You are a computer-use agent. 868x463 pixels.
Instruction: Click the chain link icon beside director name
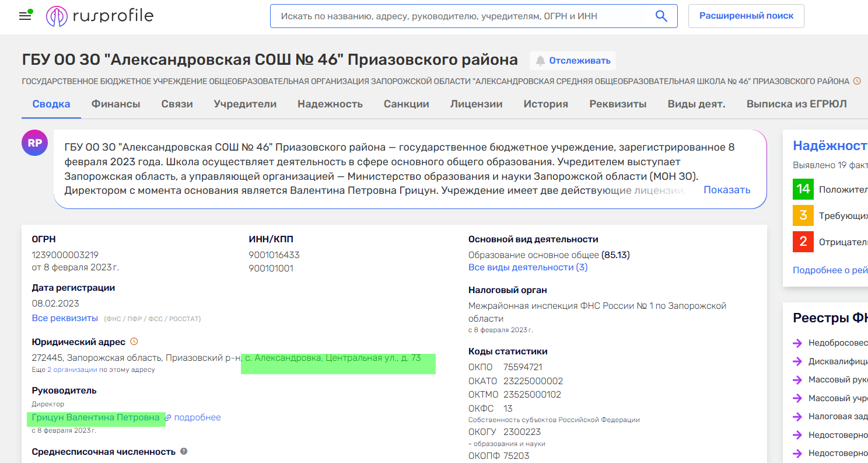click(168, 418)
